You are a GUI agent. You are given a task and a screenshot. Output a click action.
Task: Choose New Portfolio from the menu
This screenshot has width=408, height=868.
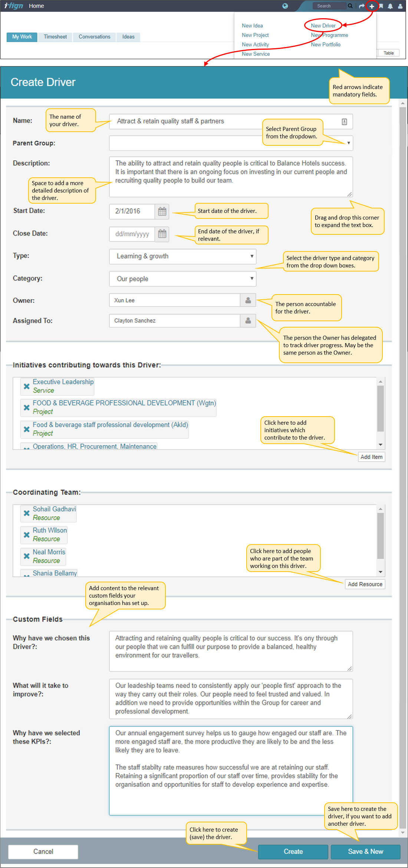click(326, 45)
